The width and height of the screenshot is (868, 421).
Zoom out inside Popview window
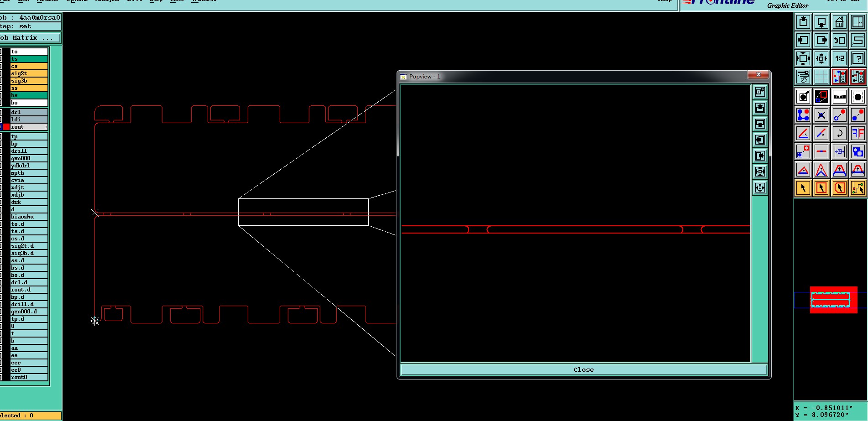tap(760, 188)
